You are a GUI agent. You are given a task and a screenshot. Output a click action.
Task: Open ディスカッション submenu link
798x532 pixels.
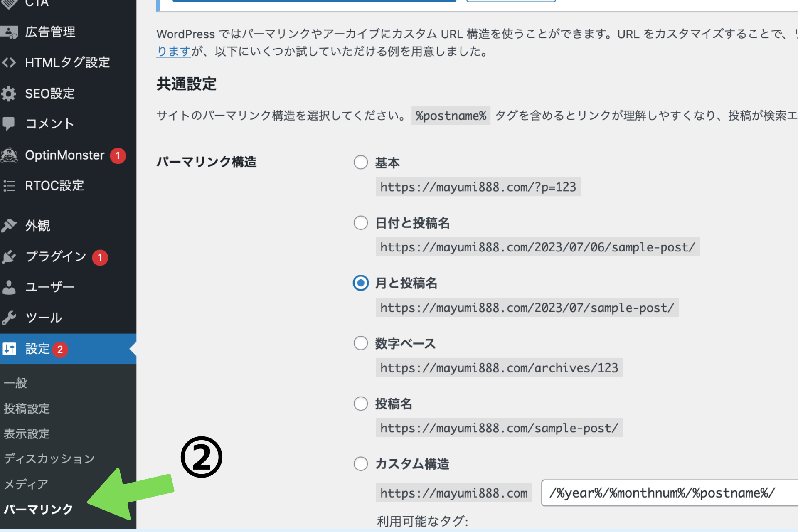pyautogui.click(x=49, y=459)
